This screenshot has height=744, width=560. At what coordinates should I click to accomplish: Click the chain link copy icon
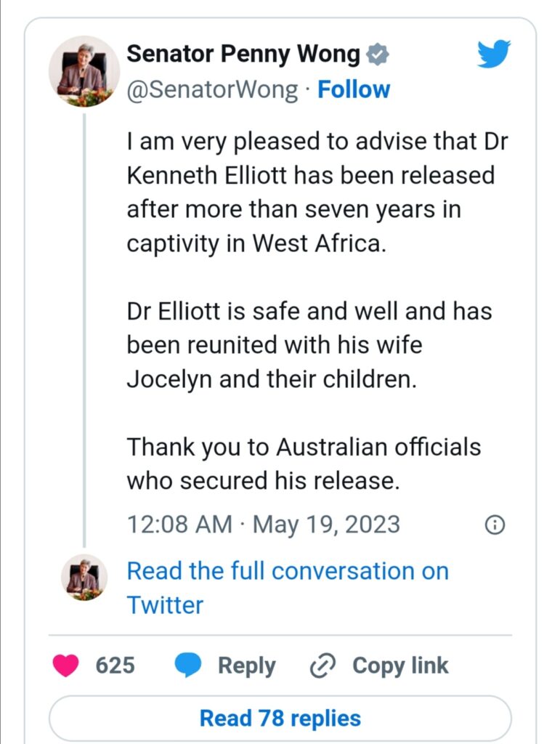tap(322, 666)
